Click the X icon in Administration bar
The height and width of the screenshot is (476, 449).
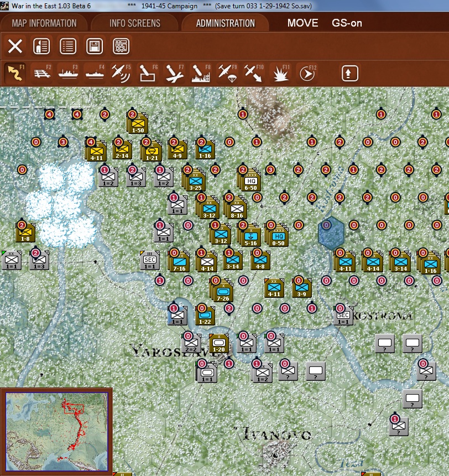click(15, 46)
